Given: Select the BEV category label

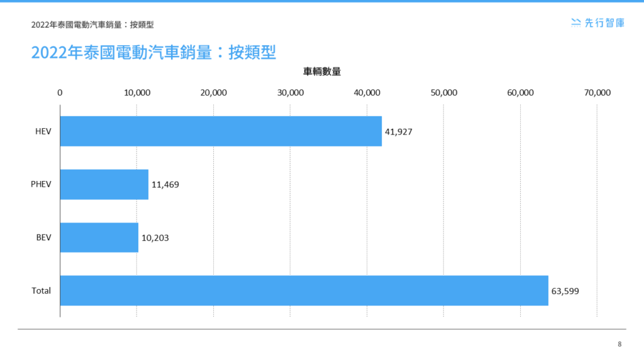Looking at the screenshot, I should tap(43, 238).
